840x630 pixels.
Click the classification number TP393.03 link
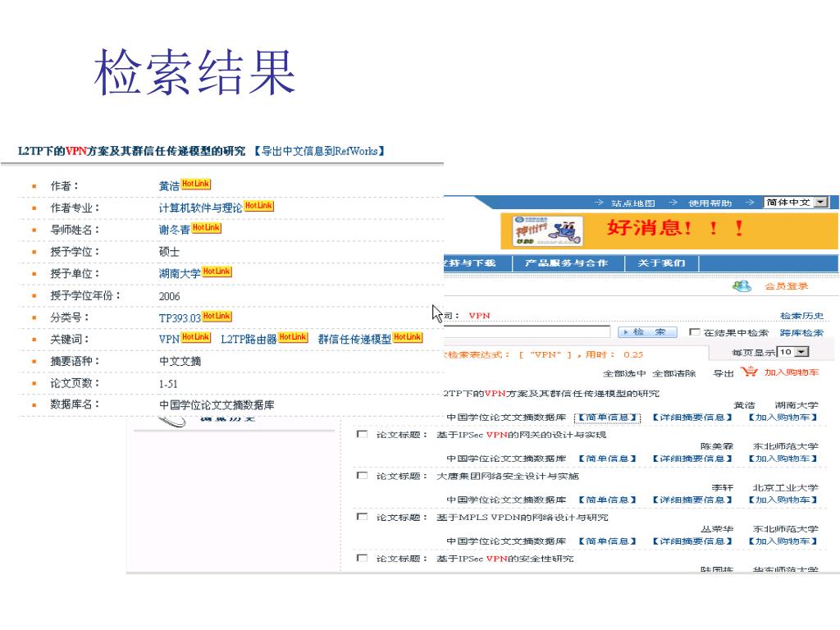pyautogui.click(x=180, y=318)
